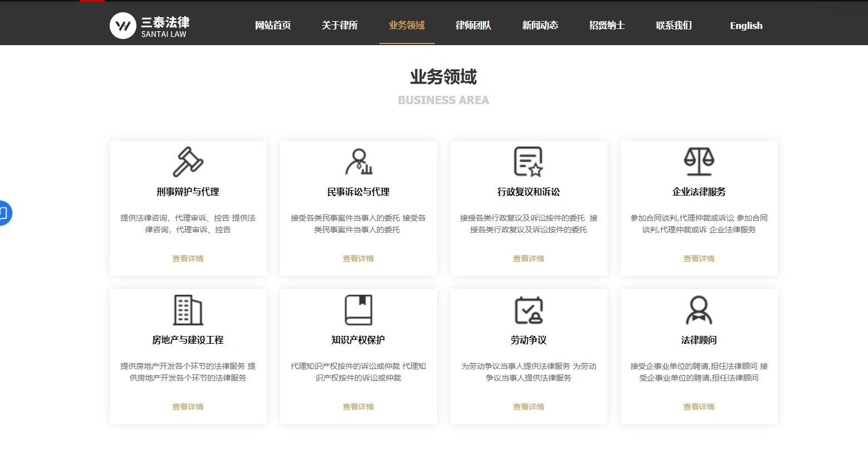
Task: Click the 三泰法律 SANTAI LAW brand text
Action: pyautogui.click(x=165, y=26)
